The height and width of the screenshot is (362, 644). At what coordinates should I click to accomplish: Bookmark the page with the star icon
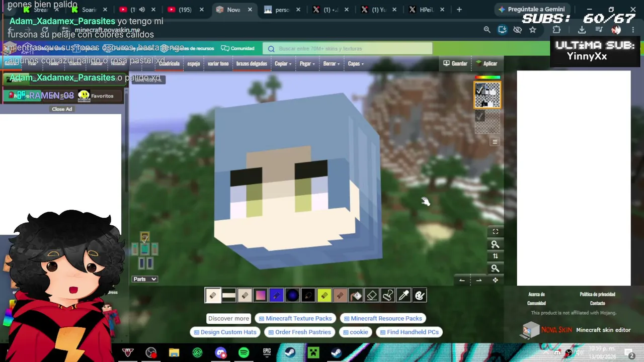tap(533, 30)
